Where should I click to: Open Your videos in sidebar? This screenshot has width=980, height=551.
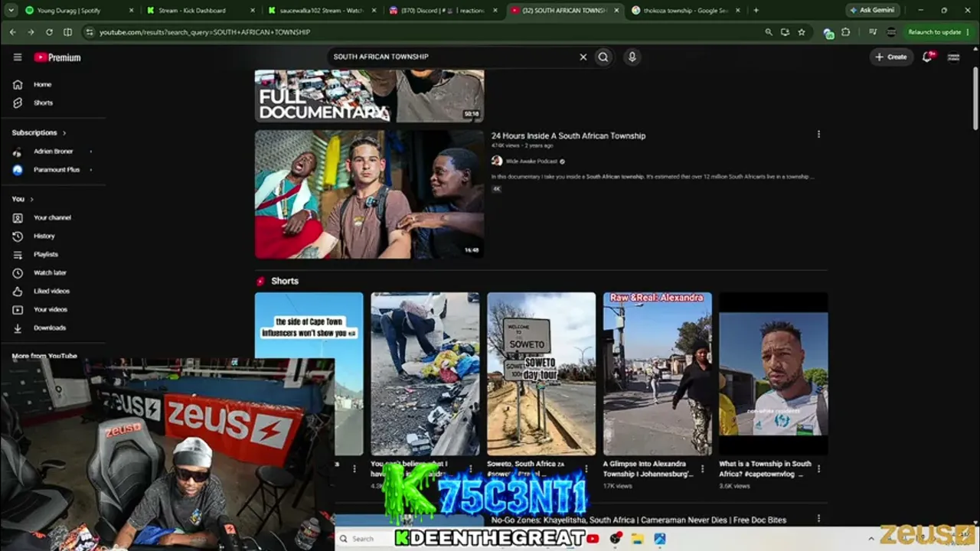click(x=51, y=309)
